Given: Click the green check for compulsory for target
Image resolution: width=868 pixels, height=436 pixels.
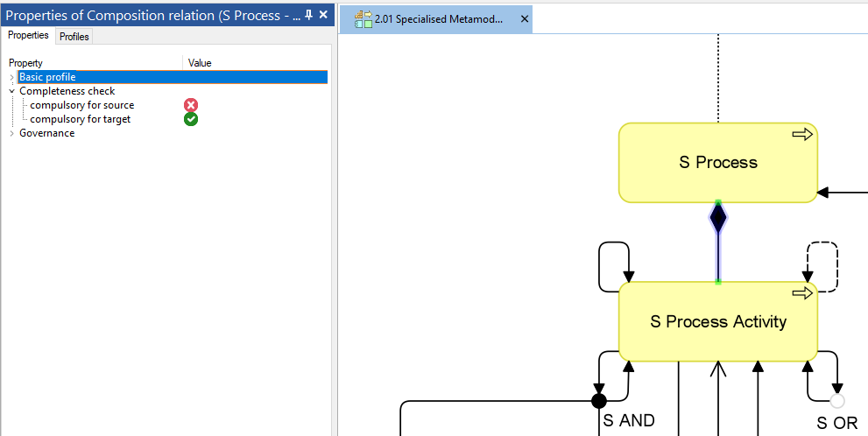Looking at the screenshot, I should [x=191, y=119].
